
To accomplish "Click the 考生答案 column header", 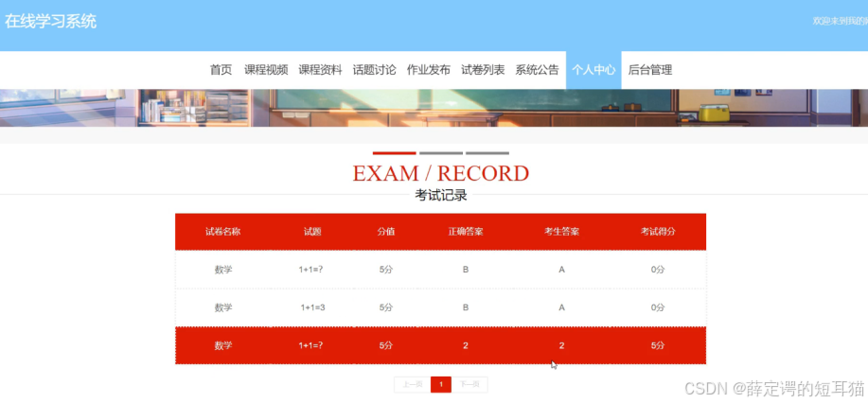I will click(562, 232).
